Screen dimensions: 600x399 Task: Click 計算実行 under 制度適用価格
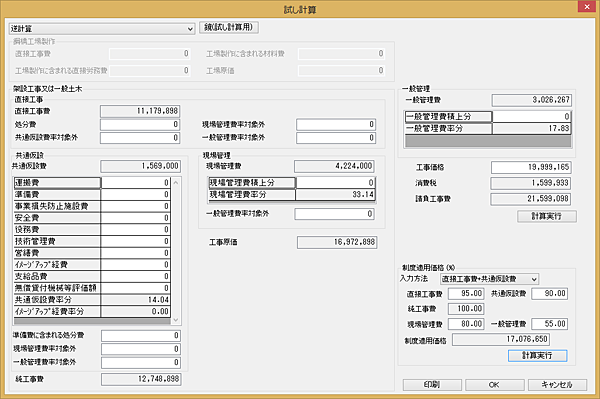(x=538, y=355)
